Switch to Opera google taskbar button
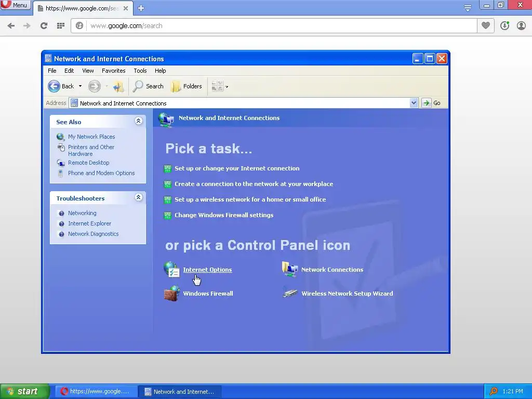The image size is (532, 399). point(96,391)
